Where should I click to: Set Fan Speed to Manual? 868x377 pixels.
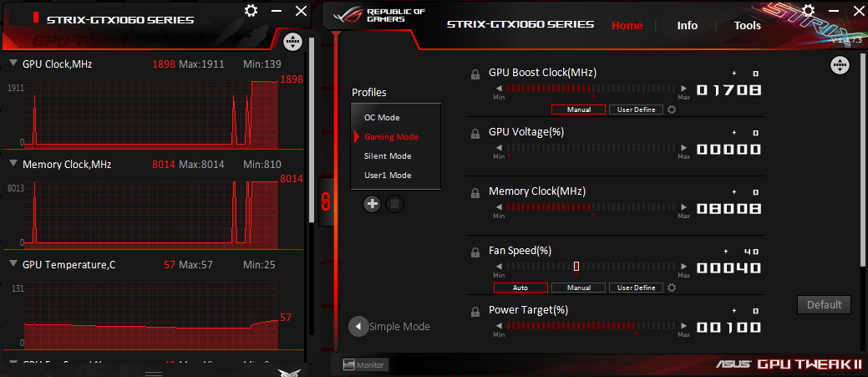578,288
